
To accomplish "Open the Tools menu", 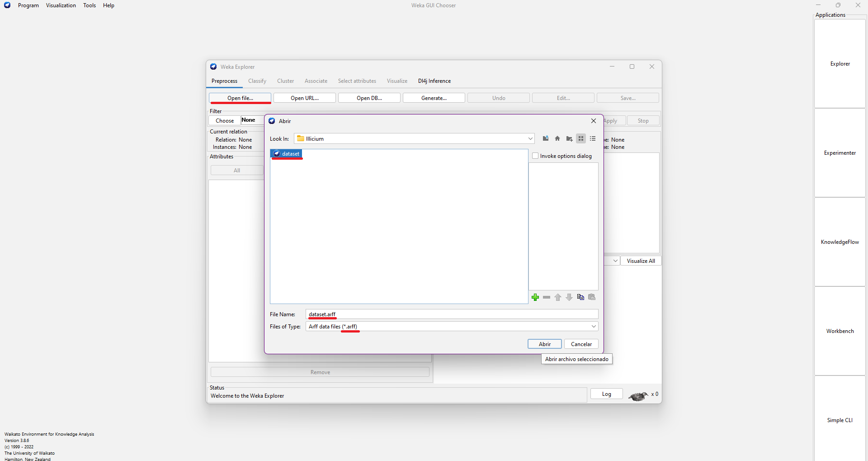I will (x=90, y=5).
